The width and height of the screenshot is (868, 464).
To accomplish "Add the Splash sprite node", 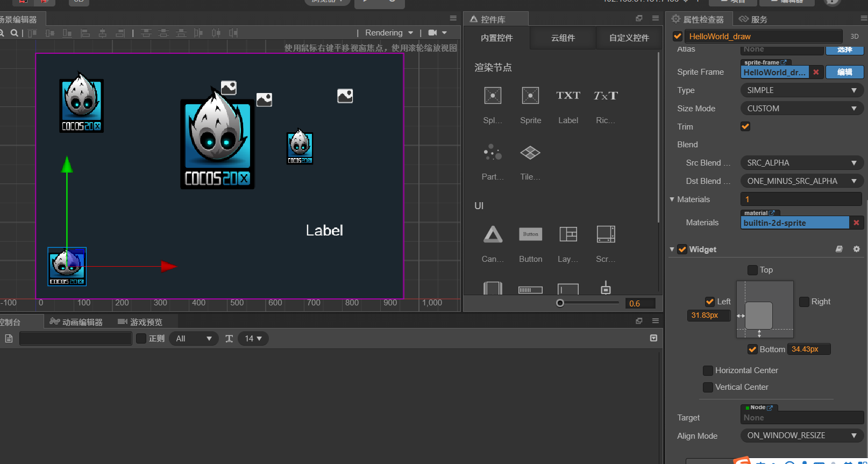I will [x=493, y=96].
